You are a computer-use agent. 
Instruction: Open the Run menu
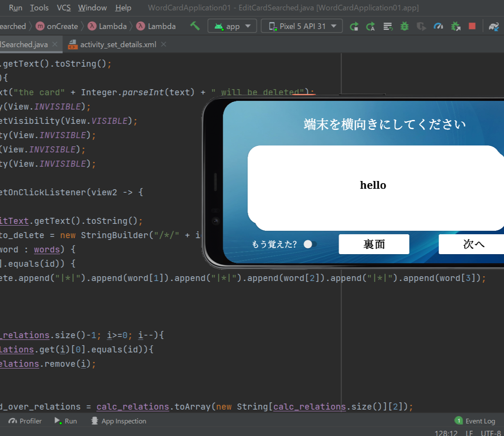tap(16, 8)
